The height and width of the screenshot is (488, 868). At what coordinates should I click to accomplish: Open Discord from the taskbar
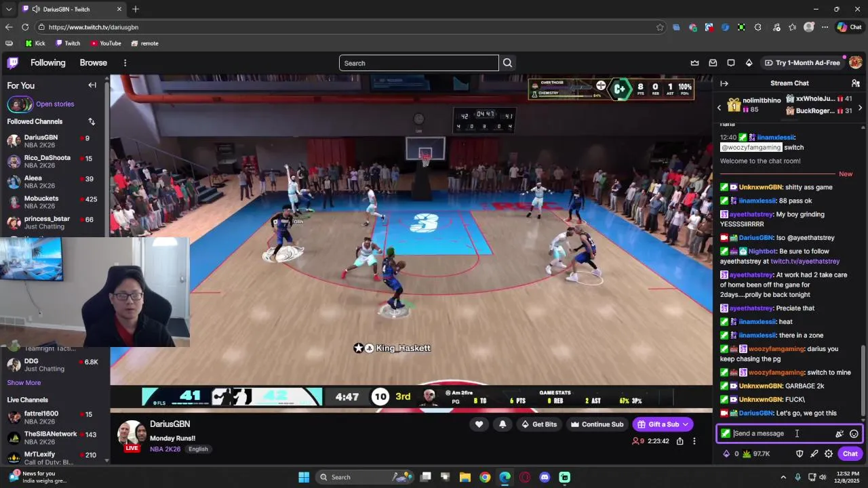(x=545, y=477)
